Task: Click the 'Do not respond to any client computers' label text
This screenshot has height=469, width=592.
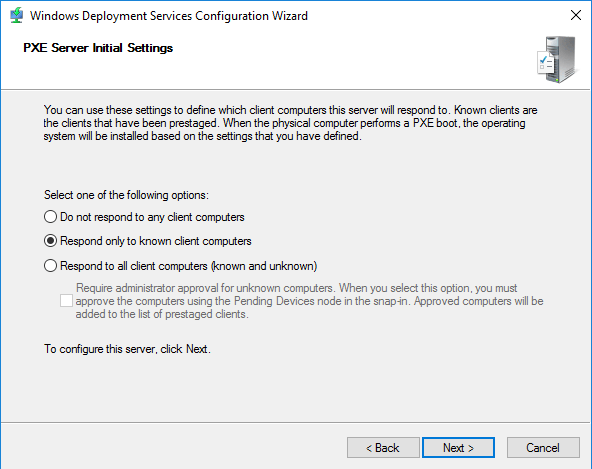Action: click(x=152, y=217)
